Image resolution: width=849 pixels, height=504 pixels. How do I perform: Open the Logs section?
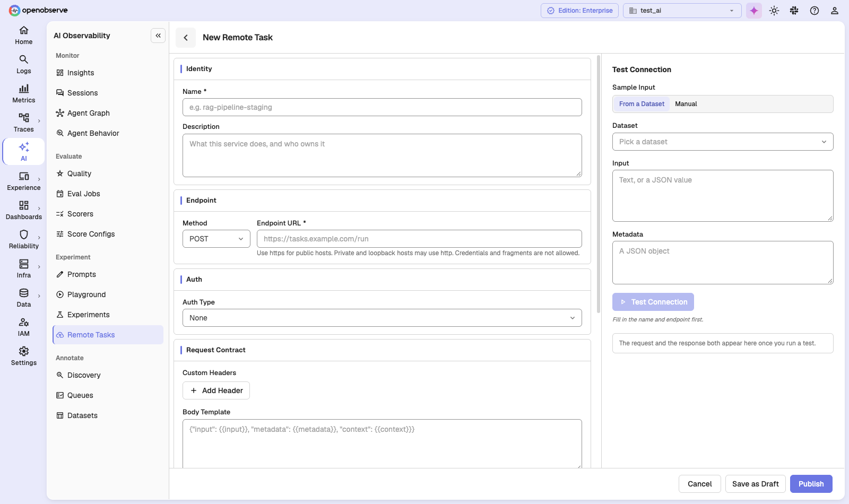23,65
